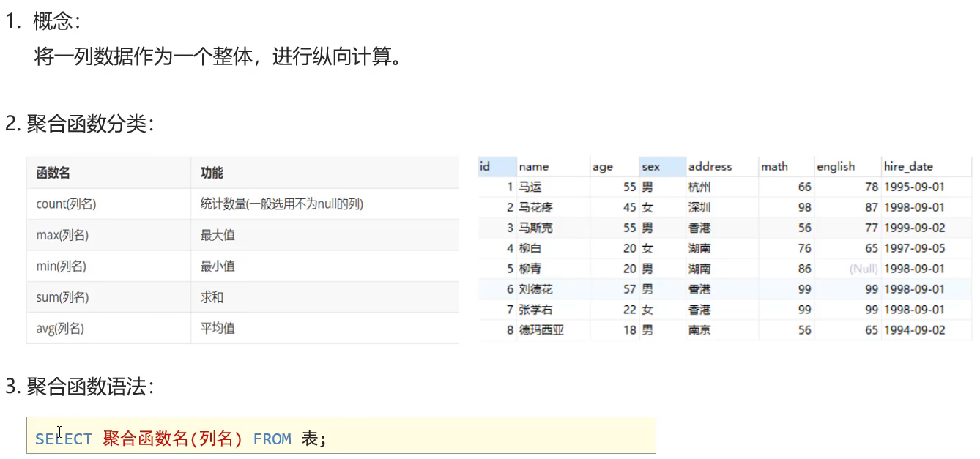Click the FROM keyword in the syntax box

272,439
